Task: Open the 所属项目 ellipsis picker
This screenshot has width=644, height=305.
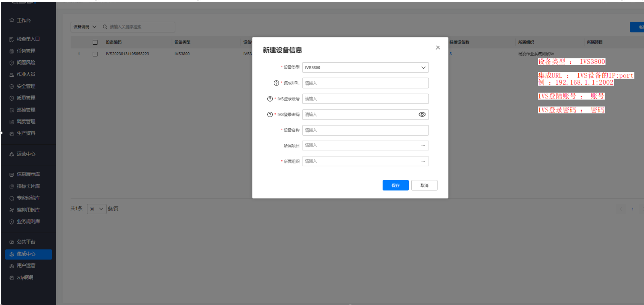Action: click(x=423, y=145)
